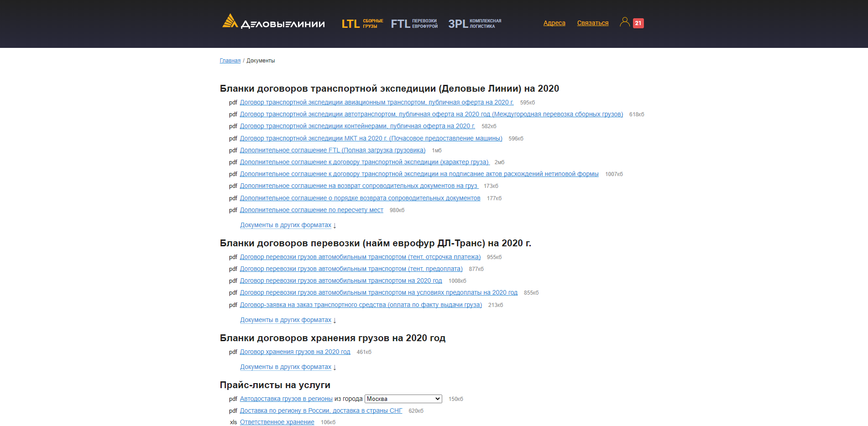
Task: Select 3PL комплексная логистика menu item
Action: 475,24
